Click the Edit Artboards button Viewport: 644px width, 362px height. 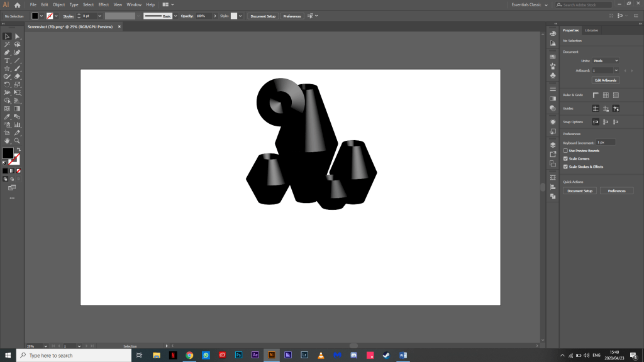pos(606,80)
